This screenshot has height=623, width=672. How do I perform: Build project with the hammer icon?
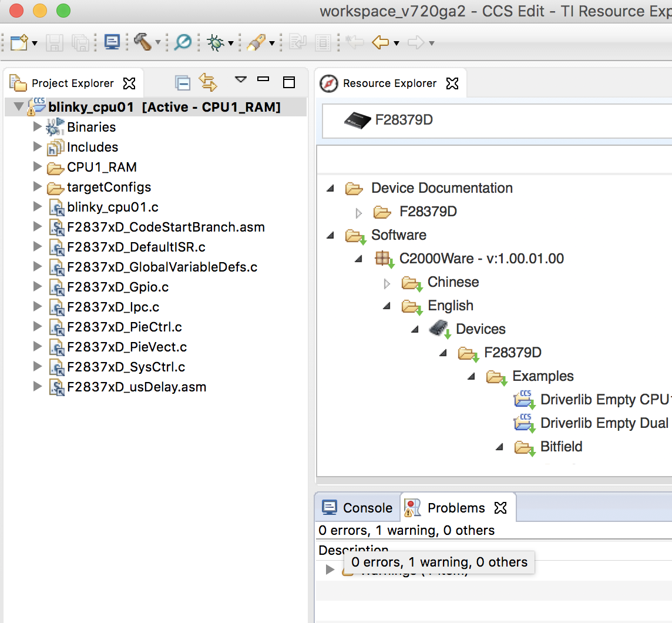point(142,42)
